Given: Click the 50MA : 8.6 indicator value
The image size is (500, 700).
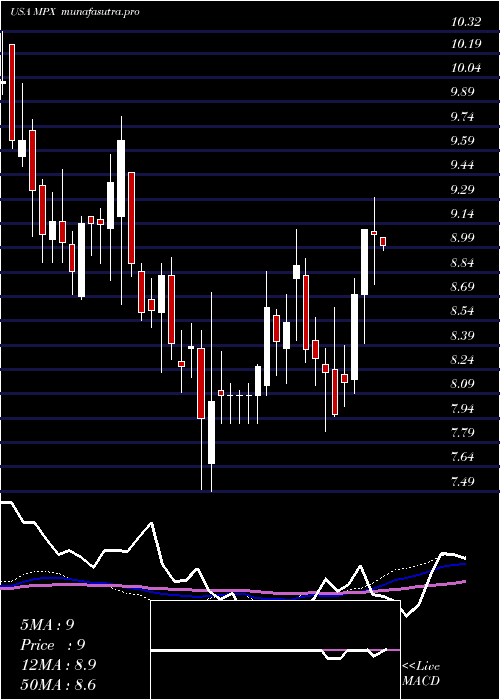Looking at the screenshot, I should click(58, 685).
